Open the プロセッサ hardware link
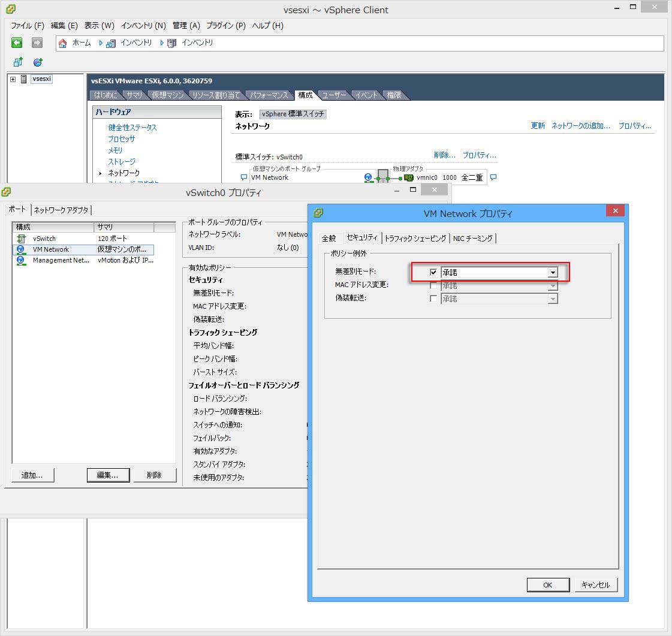672x636 pixels. point(121,139)
